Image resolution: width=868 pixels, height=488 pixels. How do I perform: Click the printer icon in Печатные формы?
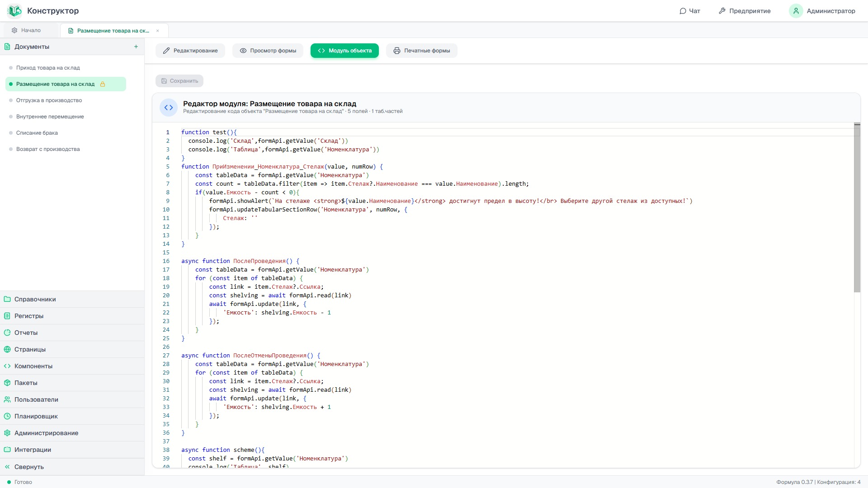pos(397,51)
